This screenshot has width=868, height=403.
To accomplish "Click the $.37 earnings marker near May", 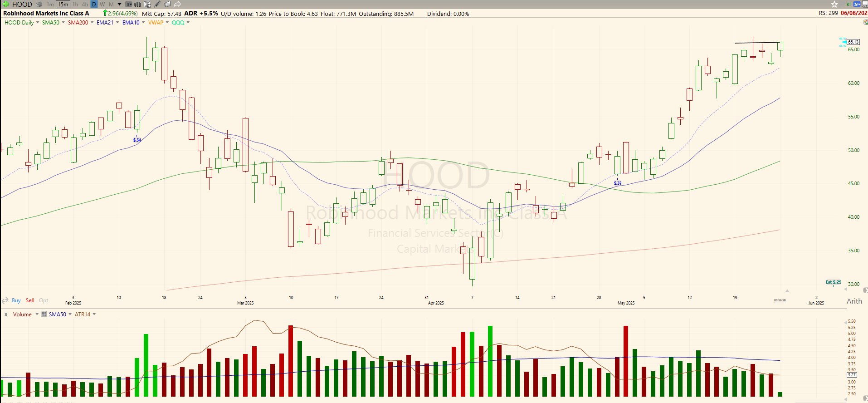I will (618, 183).
